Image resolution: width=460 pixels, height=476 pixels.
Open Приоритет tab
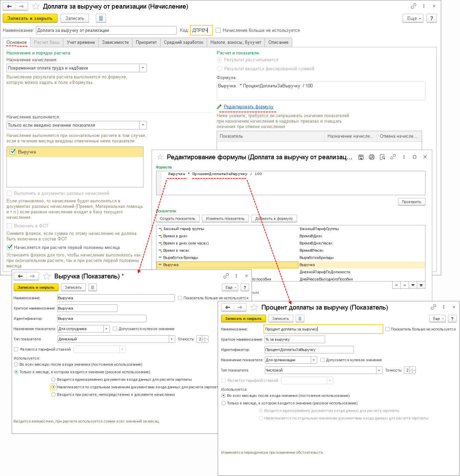click(x=146, y=42)
